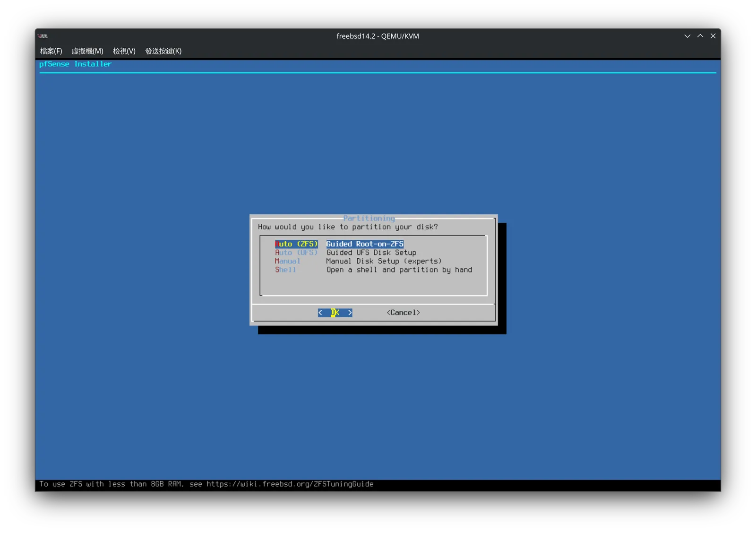Click the ZFS tuning guide status line
Viewport: 756px width, 533px height.
pos(206,484)
